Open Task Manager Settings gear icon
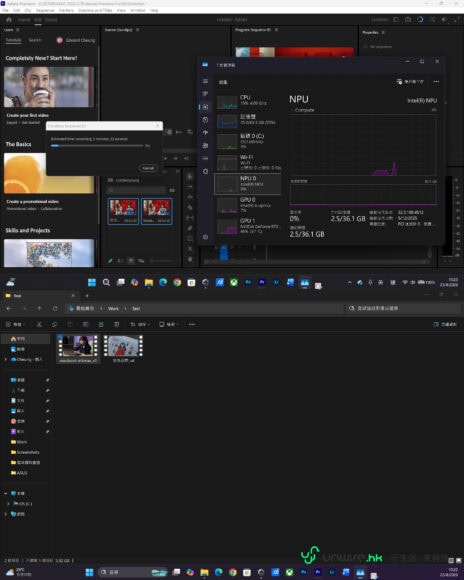The image size is (464, 580). pos(205,237)
